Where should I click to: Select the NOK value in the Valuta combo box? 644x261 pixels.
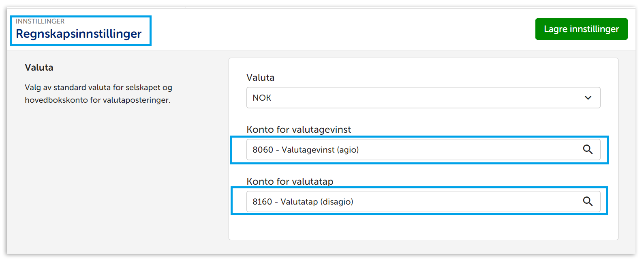click(262, 98)
